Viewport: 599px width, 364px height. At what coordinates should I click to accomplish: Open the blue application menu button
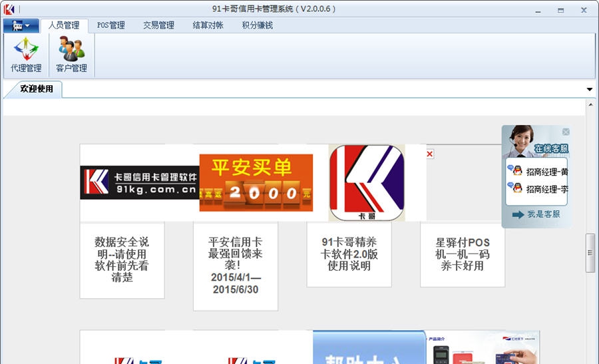click(21, 25)
